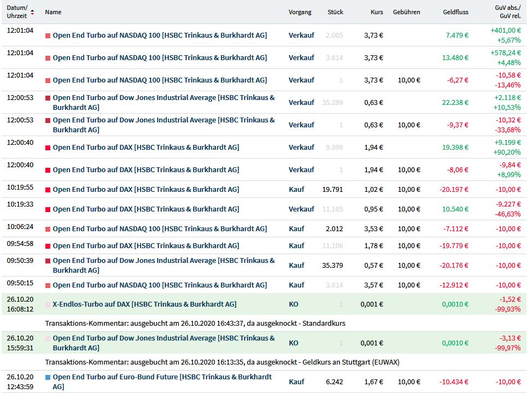Open the NASDAQ 100 turbo with Geldfluss -6,27 €
Screen dimensions: 532x393
pos(160,80)
